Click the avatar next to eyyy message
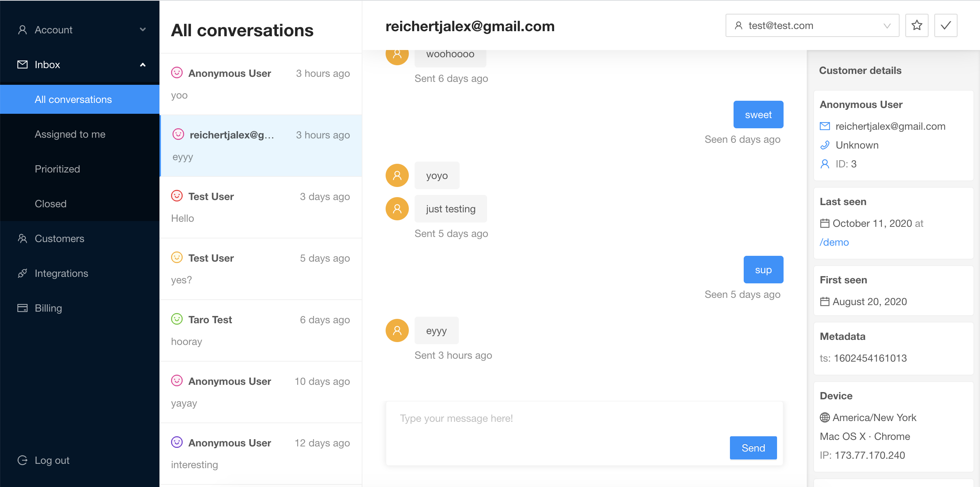Image resolution: width=980 pixels, height=487 pixels. coord(397,330)
